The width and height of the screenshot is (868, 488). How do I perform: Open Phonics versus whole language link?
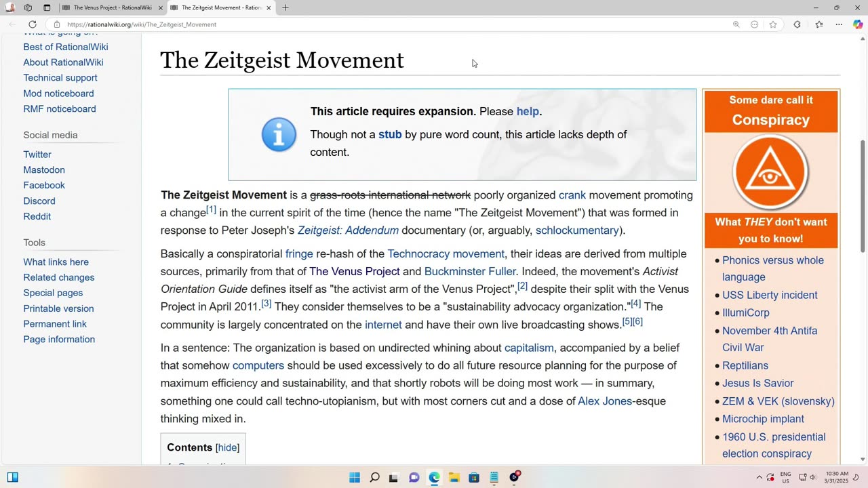(x=773, y=268)
